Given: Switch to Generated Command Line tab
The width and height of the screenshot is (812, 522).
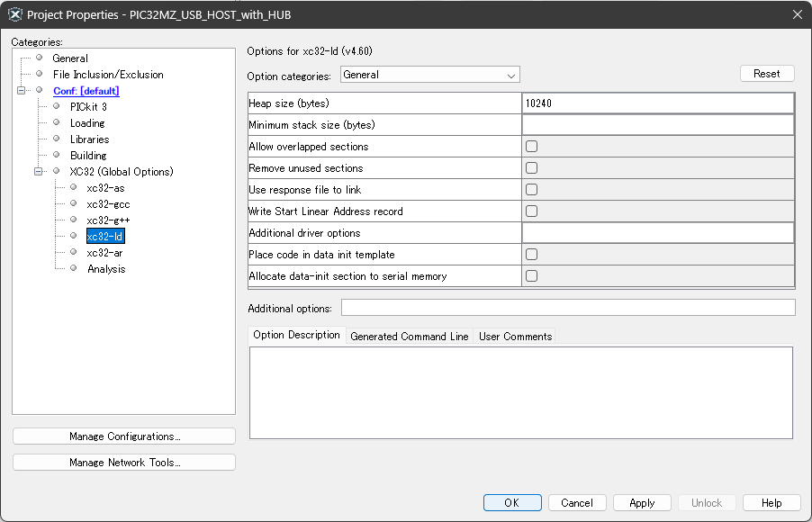Looking at the screenshot, I should pyautogui.click(x=409, y=337).
